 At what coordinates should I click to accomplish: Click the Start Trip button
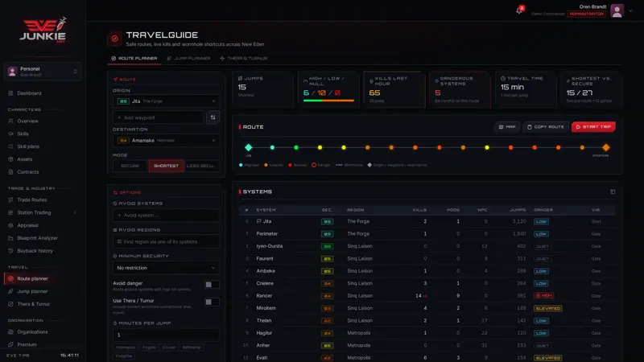593,127
